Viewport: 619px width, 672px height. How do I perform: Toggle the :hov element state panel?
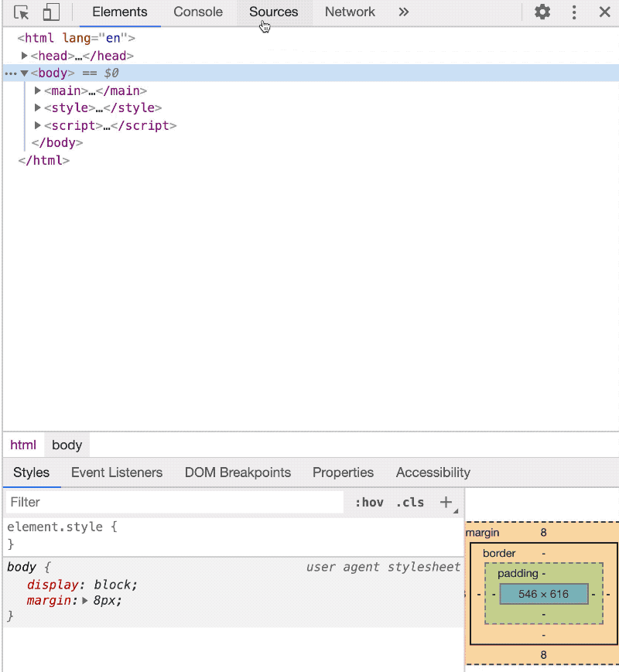(x=369, y=502)
